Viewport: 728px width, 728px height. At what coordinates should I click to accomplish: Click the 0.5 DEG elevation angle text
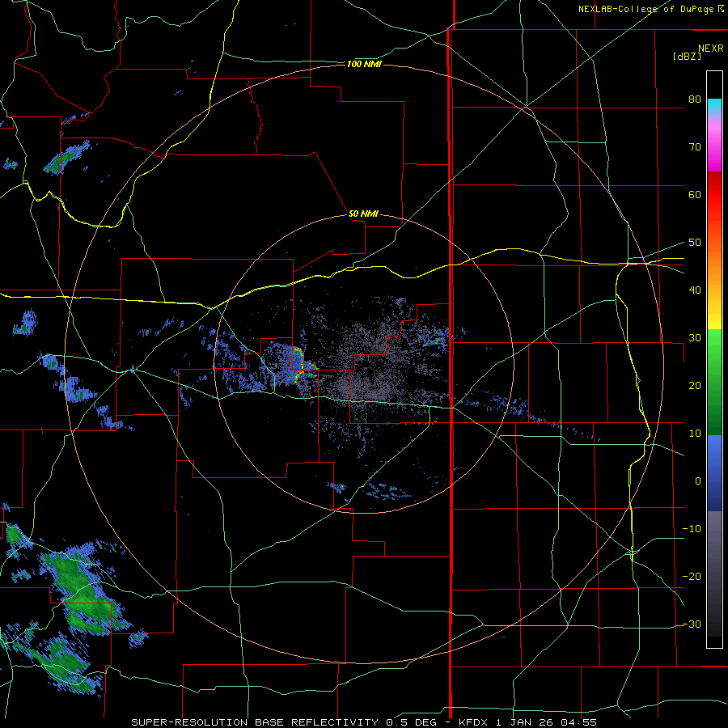(x=412, y=722)
